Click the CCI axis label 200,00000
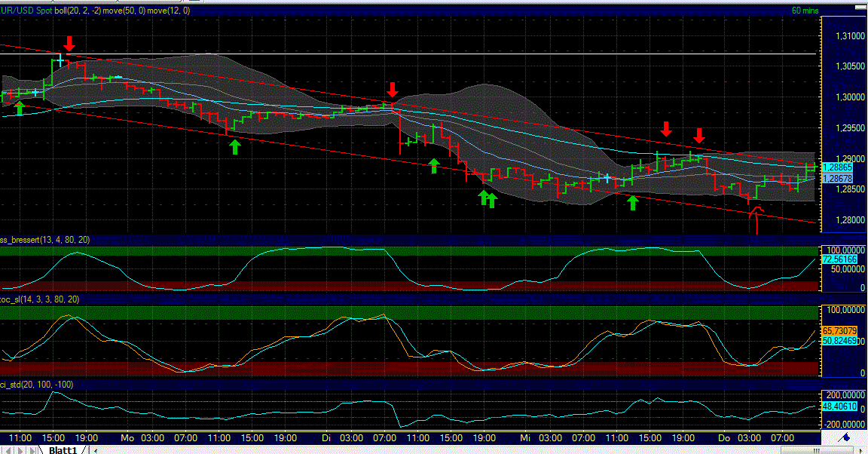The image size is (868, 454). pos(845,395)
